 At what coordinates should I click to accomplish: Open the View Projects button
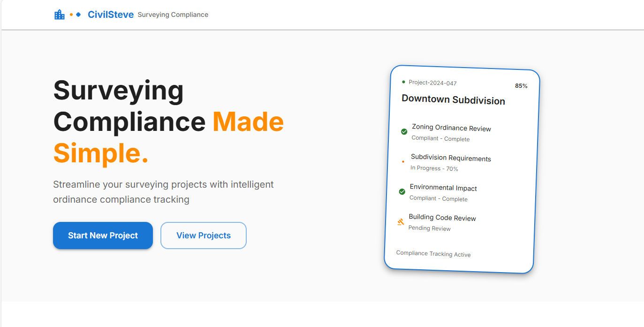pos(203,236)
